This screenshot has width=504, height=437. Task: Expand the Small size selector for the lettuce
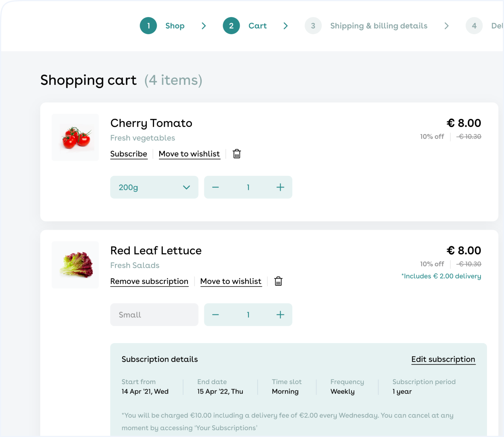[154, 314]
